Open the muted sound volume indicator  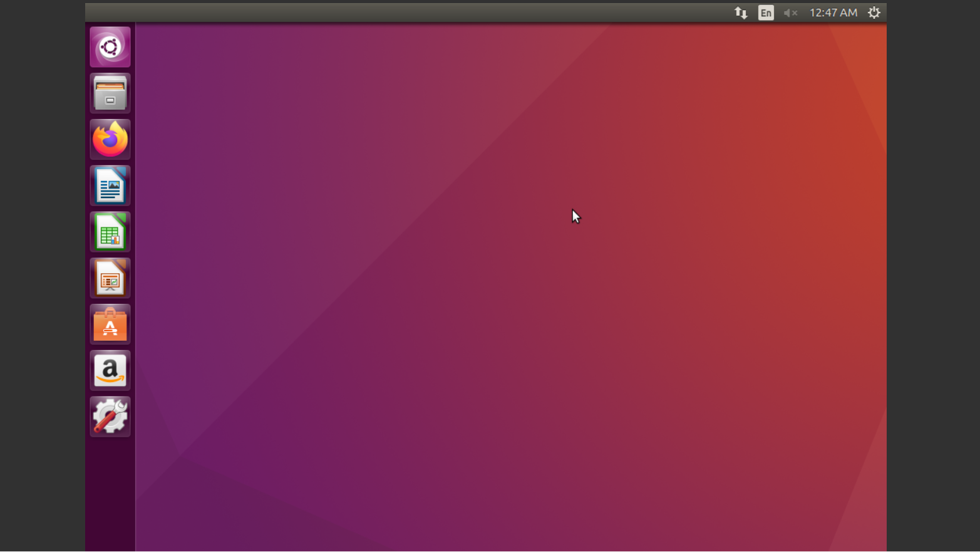pos(790,13)
